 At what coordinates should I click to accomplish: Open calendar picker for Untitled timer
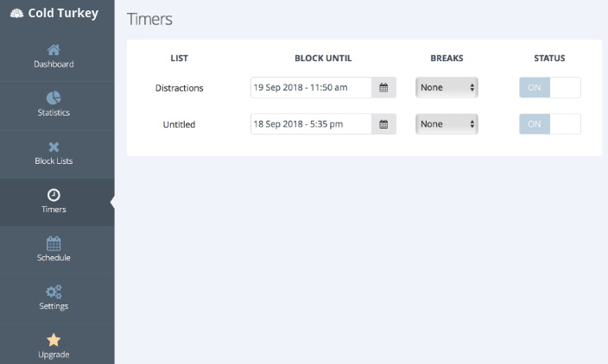coord(383,124)
